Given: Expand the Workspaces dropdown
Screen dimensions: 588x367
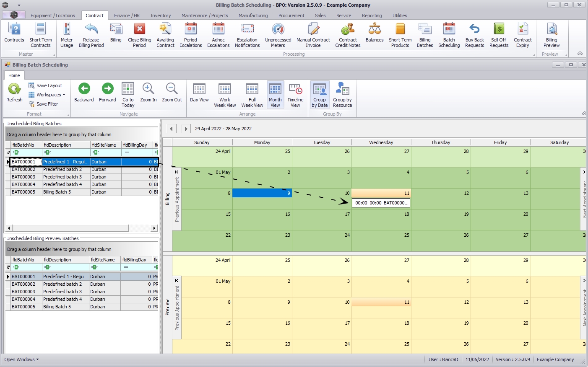Looking at the screenshot, I should 49,95.
